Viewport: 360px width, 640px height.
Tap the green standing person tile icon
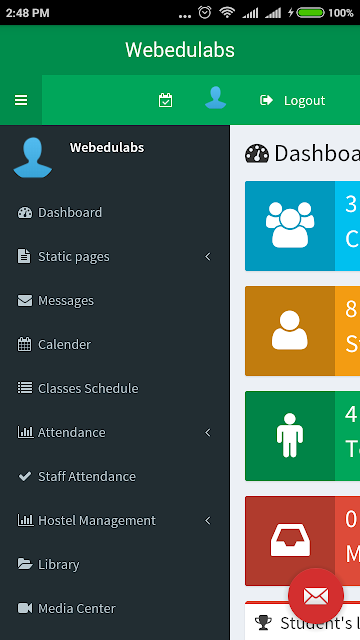coord(290,436)
